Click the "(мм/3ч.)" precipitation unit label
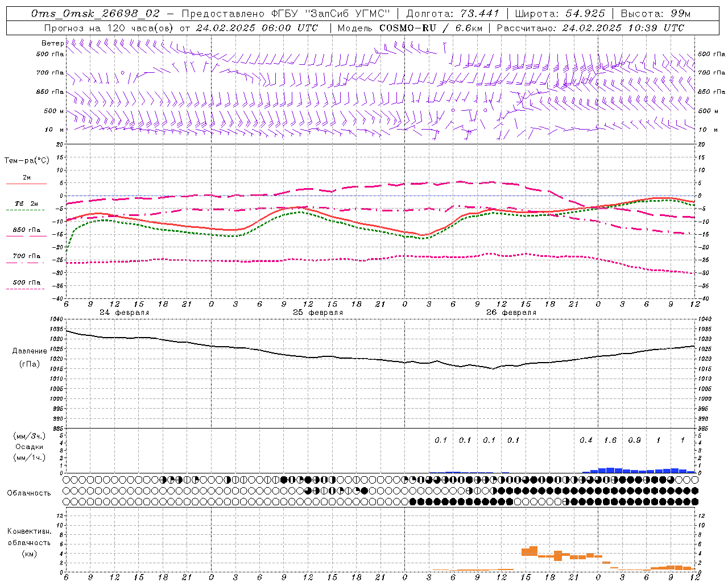 [29, 436]
